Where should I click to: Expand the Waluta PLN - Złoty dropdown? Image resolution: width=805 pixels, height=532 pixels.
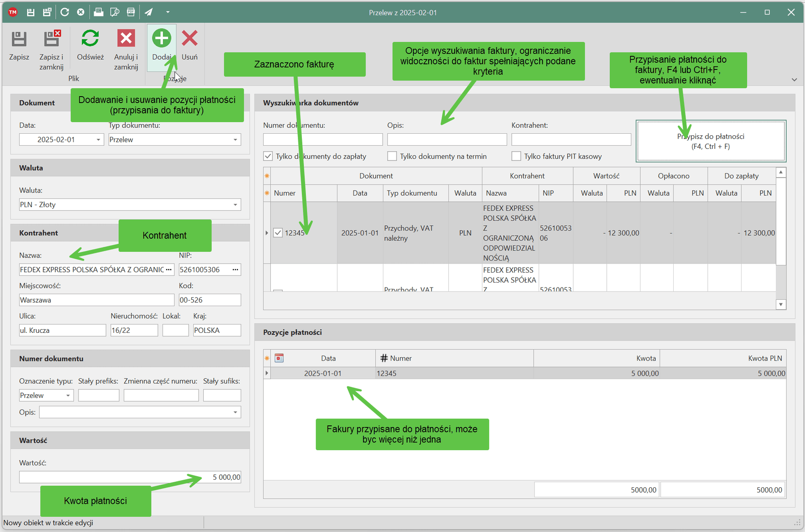[x=235, y=205]
